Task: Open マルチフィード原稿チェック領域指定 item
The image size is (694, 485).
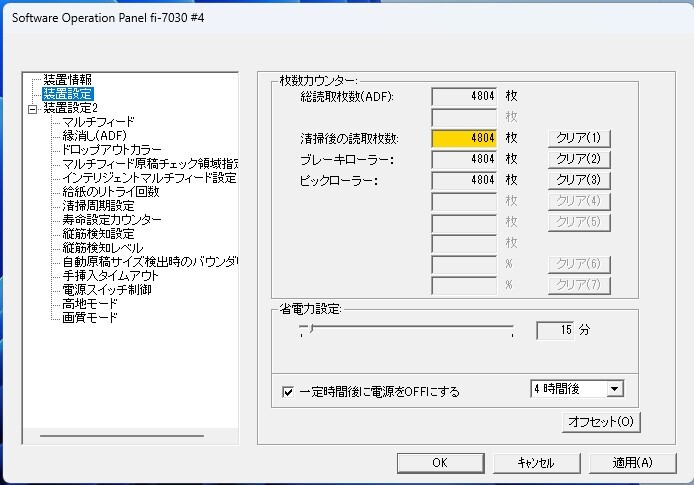Action: tap(150, 164)
